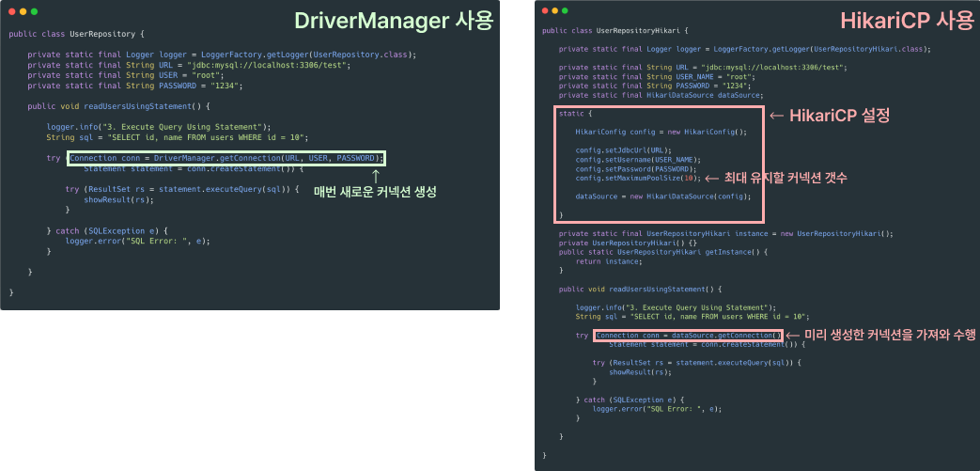Click the LoggerFactory.getLogger(UserRepositoryHikari.class) line
The image size is (980, 471).
coord(744,49)
